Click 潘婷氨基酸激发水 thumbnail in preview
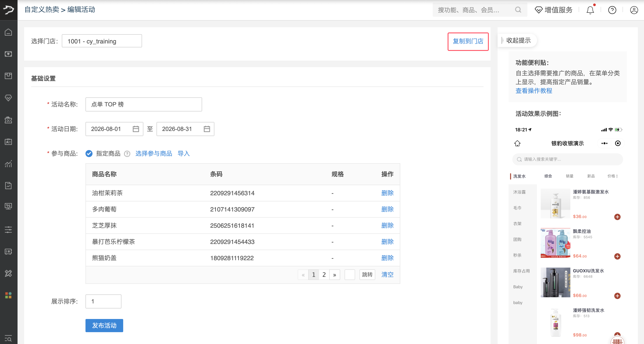The image size is (644, 344). point(555,204)
